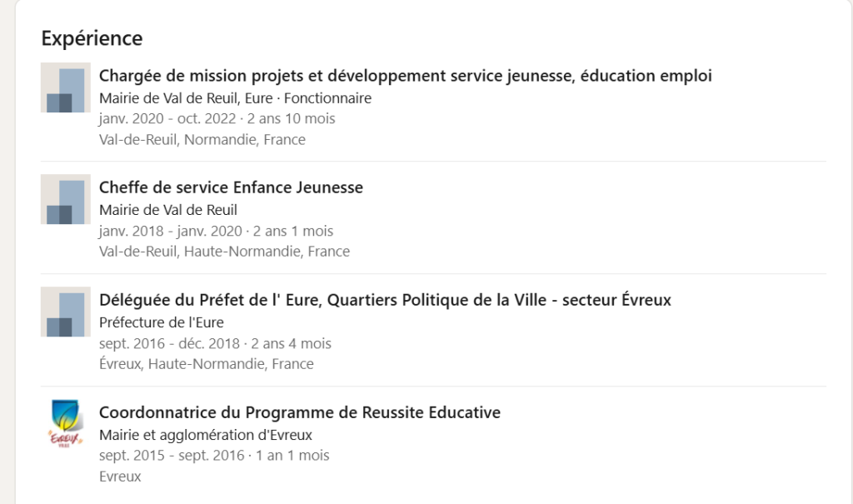Select the sept. 2016 - déc. 2018 duration
The width and height of the screenshot is (853, 504).
[214, 343]
